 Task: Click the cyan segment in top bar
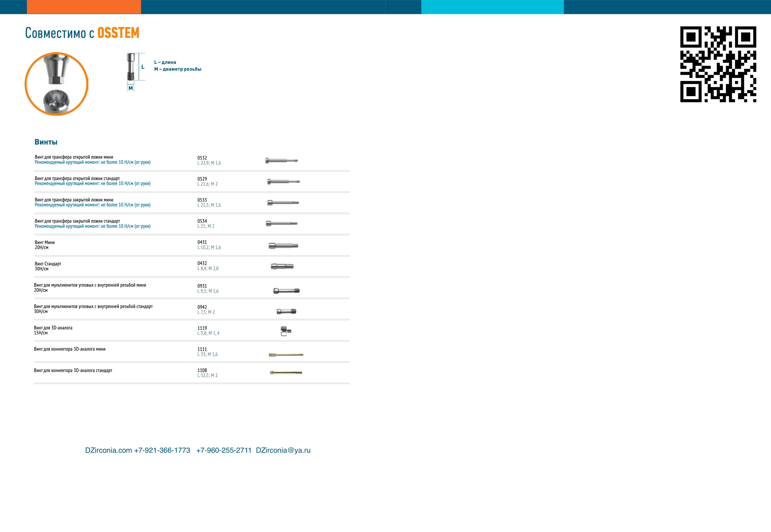[x=492, y=7]
